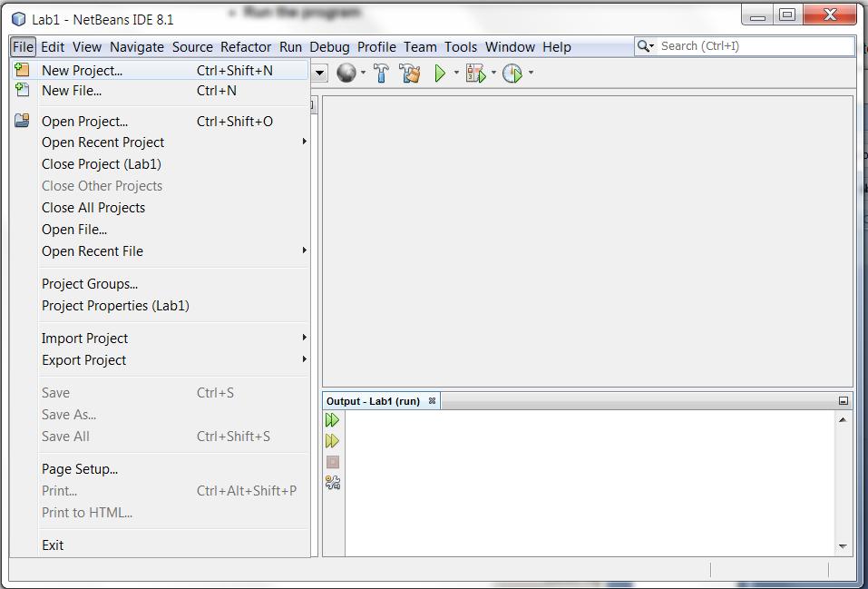This screenshot has width=868, height=589.
Task: Open the Tools menu
Action: pyautogui.click(x=461, y=47)
